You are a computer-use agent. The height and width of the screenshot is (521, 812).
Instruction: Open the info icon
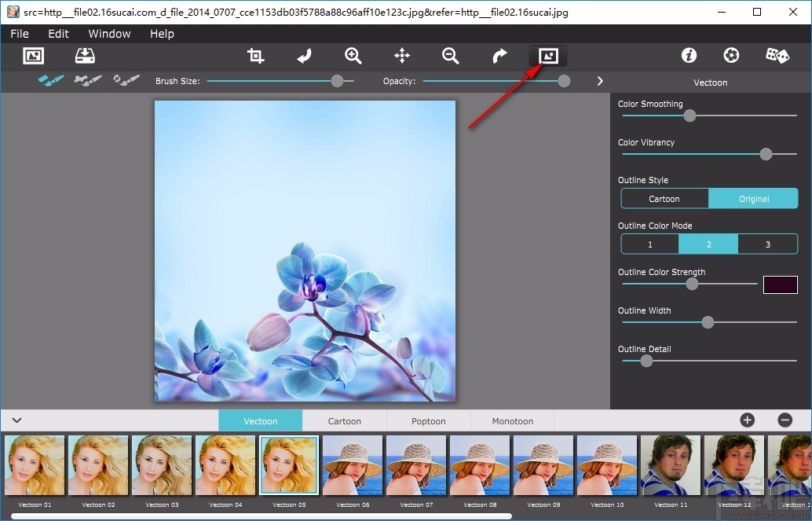coord(689,55)
